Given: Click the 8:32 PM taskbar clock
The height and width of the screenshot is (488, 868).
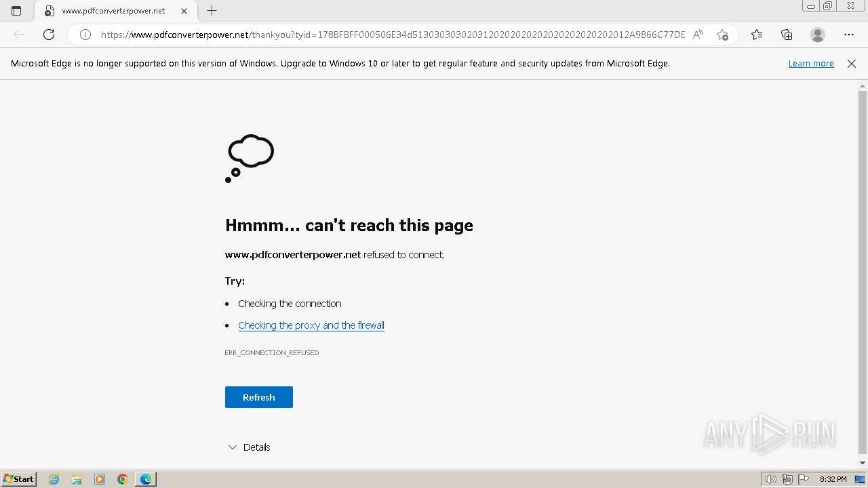Looking at the screenshot, I should tap(833, 479).
